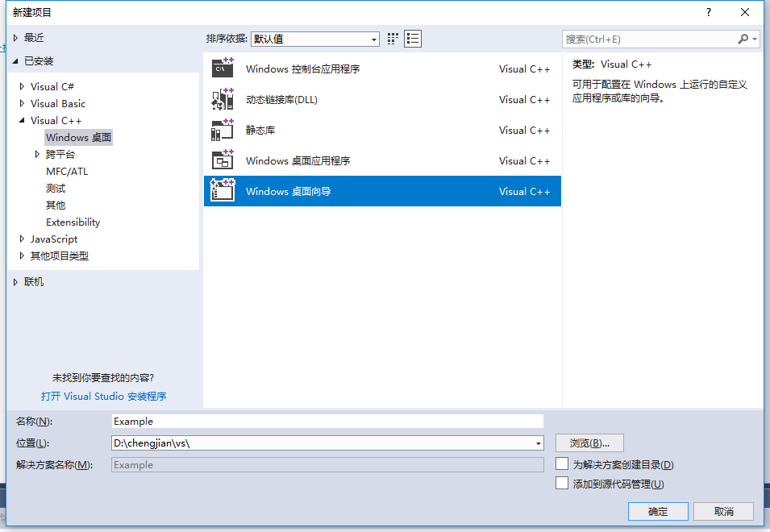770x532 pixels.
Task: Switch to small icons view
Action: coord(393,39)
